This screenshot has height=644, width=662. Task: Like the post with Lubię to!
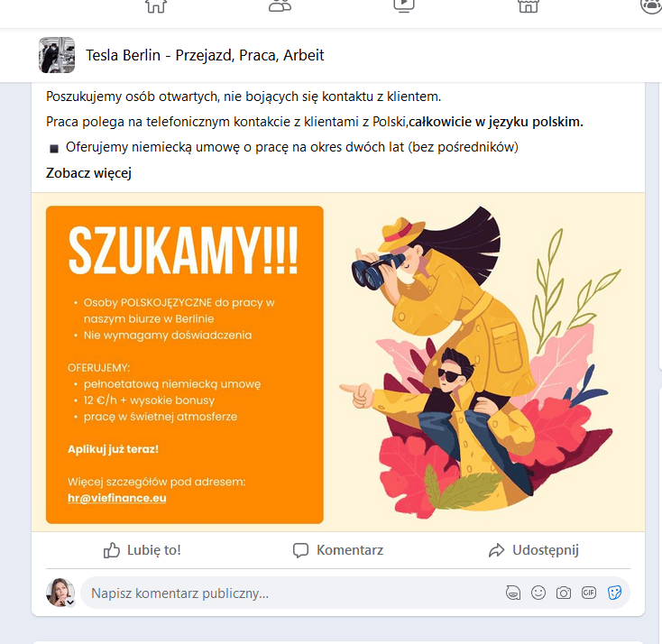click(x=143, y=550)
